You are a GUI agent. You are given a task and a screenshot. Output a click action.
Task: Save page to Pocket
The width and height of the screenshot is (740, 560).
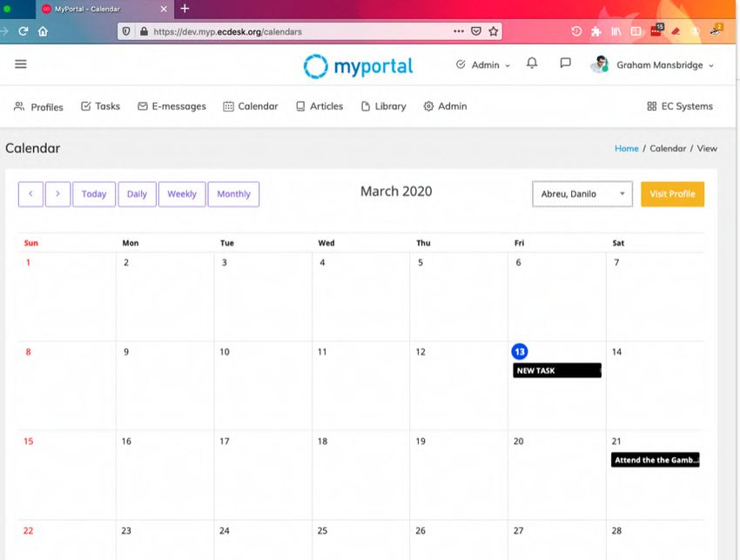(476, 31)
